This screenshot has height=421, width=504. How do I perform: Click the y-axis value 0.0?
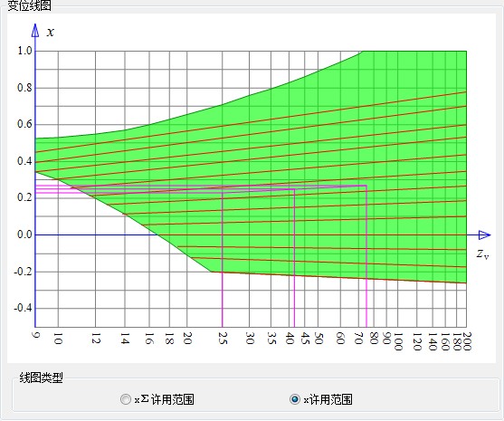pos(24,234)
